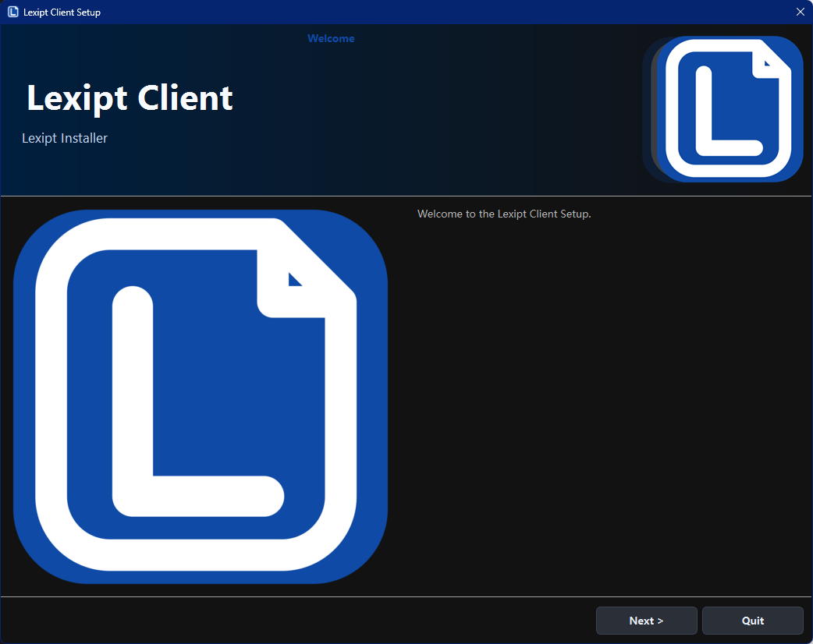Screen dimensions: 813x644
Task: Click the separator line below the header banner
Action: (406, 196)
